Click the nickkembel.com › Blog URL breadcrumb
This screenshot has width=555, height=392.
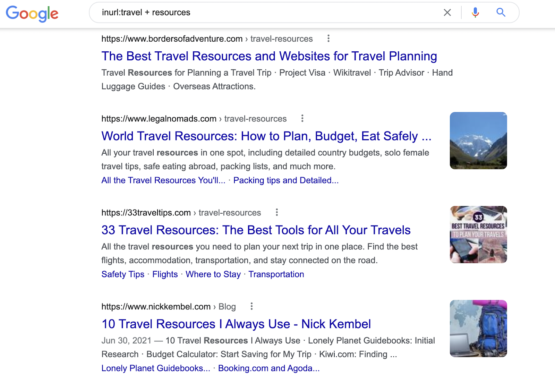(169, 307)
